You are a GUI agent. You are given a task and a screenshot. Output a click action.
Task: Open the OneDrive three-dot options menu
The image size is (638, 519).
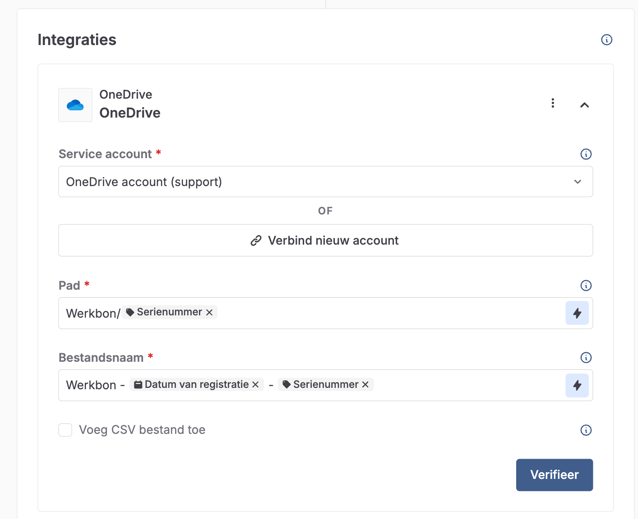tap(553, 103)
